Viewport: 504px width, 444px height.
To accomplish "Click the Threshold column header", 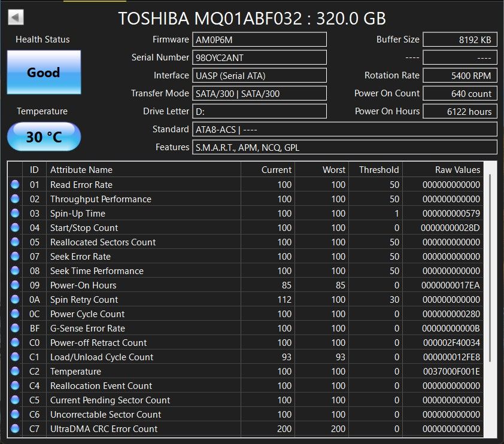I will [376, 169].
